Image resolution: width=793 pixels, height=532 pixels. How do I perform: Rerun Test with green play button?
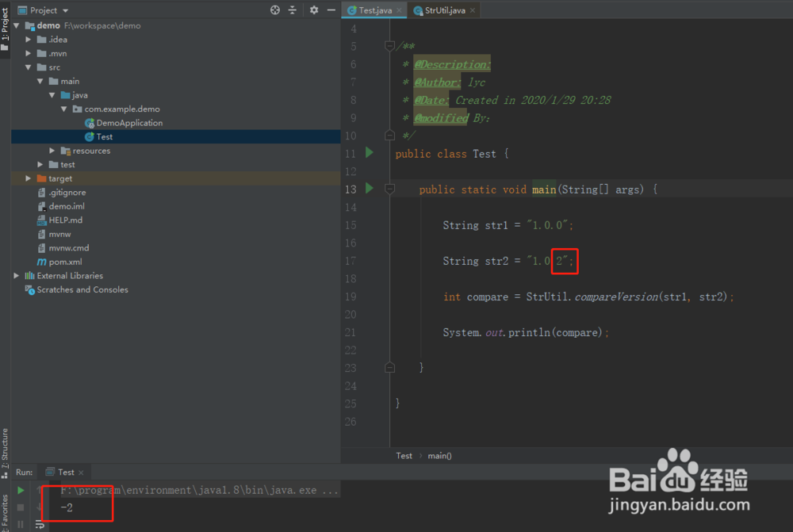coord(21,490)
